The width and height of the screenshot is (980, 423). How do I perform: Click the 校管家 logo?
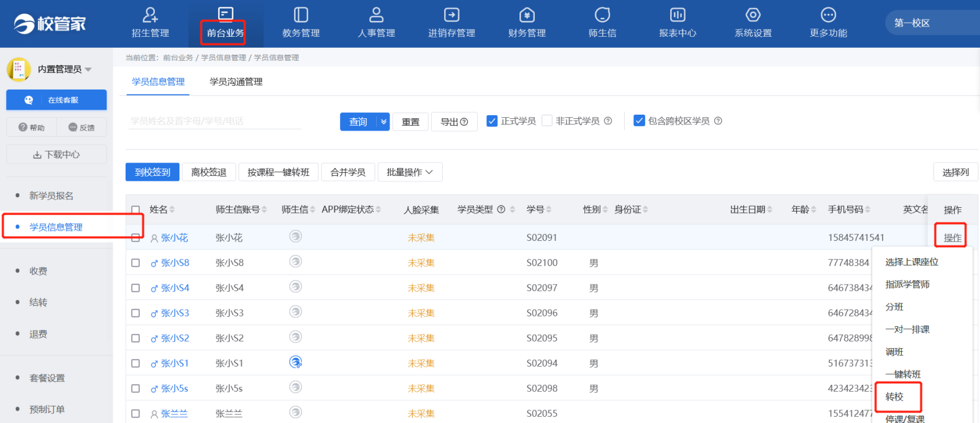tap(50, 24)
